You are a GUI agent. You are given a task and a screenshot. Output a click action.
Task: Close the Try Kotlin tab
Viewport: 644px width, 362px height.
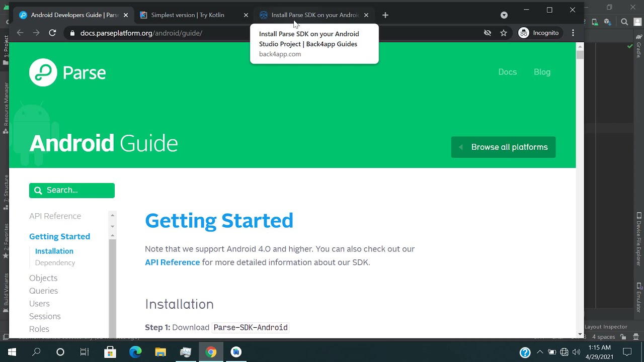[x=246, y=15]
